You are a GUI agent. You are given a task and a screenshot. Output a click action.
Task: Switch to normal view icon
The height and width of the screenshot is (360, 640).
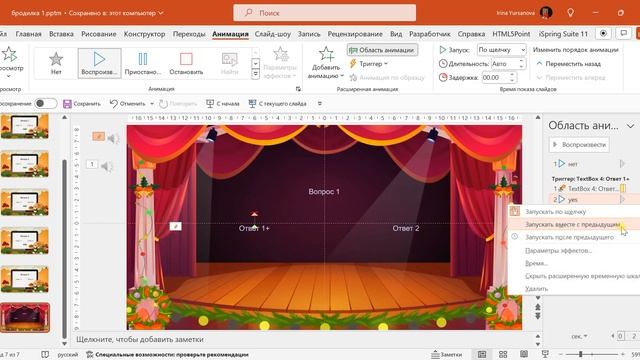coord(482,354)
